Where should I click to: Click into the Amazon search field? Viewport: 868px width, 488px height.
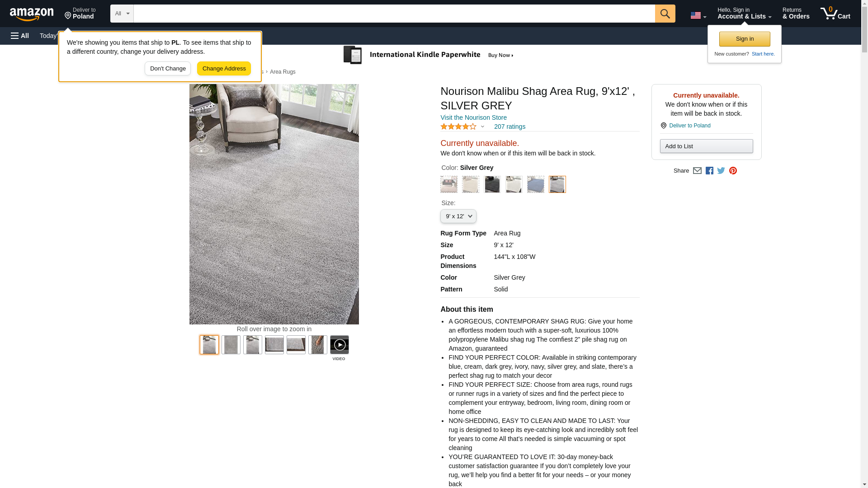[x=394, y=14]
